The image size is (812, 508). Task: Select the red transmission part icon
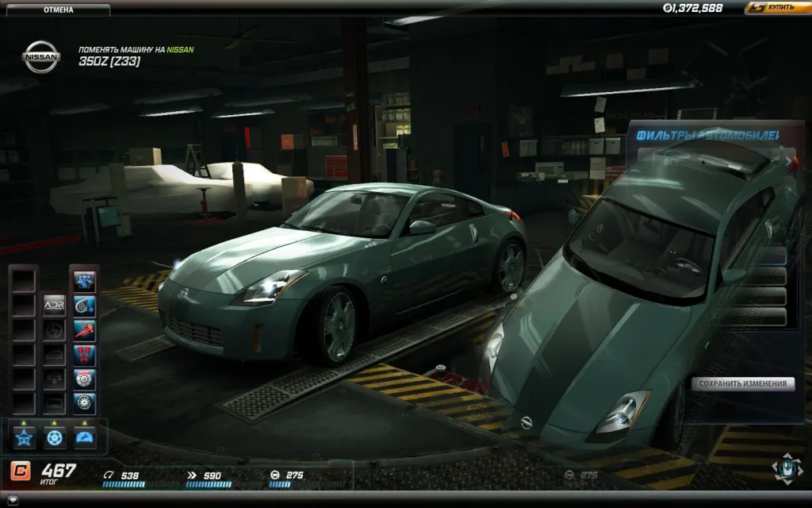tap(84, 330)
